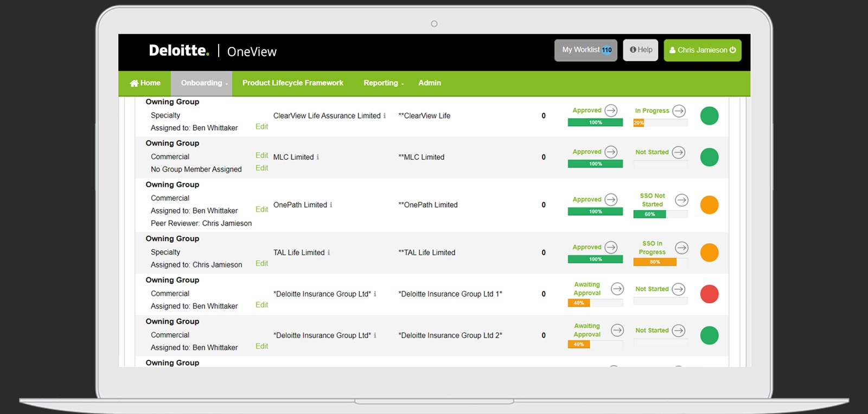Click Edit for Deloitte Insurance Group Ltd 2 row
Viewport: 868px width, 414px height.
coord(261,346)
